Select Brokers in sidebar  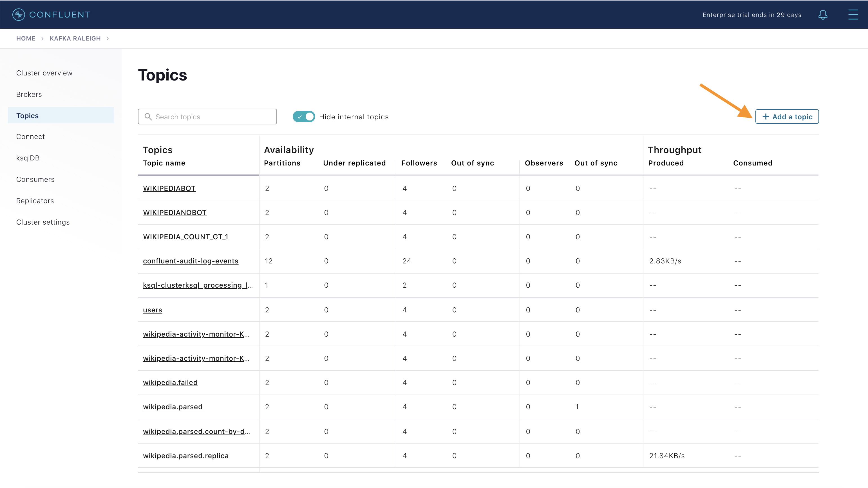click(29, 94)
